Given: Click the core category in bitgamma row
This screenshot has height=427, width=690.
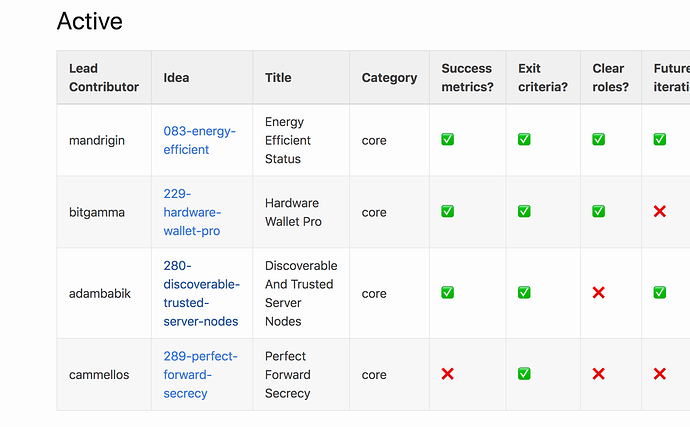Looking at the screenshot, I should tap(374, 212).
